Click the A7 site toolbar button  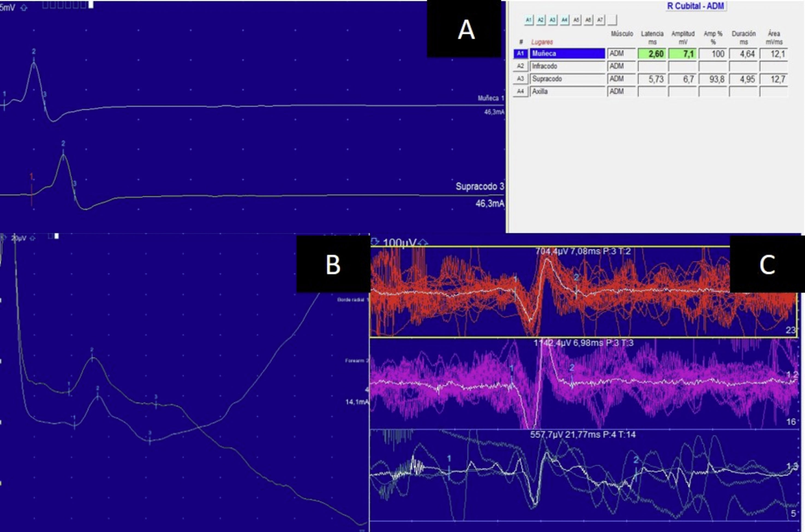(x=600, y=20)
